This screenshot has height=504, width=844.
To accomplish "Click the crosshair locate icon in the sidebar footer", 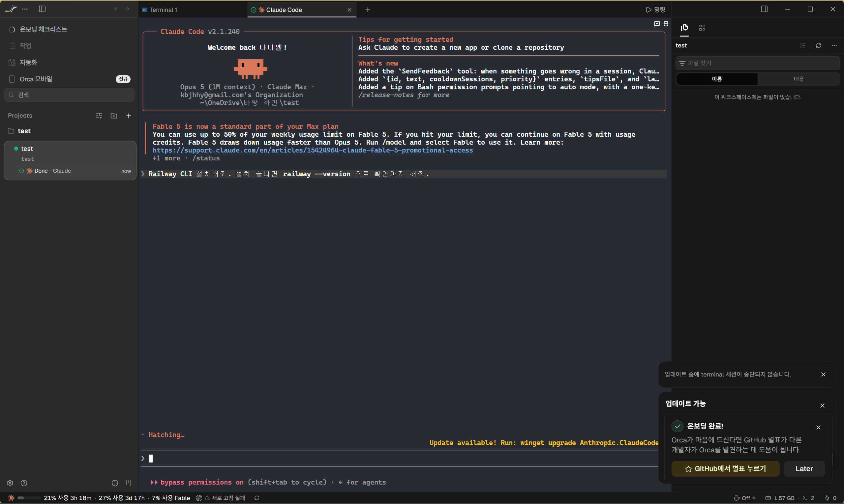I will pyautogui.click(x=115, y=483).
